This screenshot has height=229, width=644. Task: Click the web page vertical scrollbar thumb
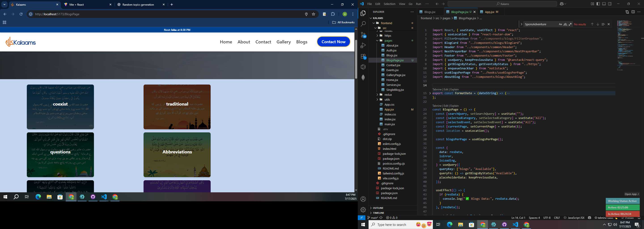(x=356, y=59)
